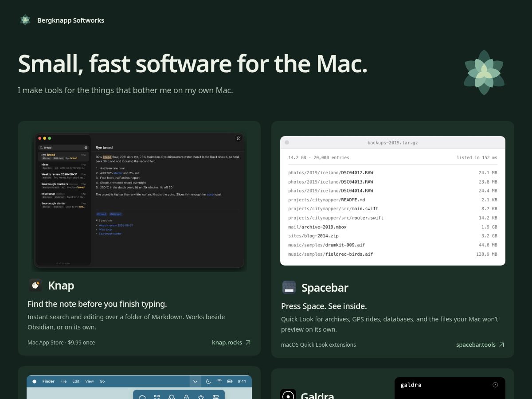Click the Knap product heading

point(61,286)
